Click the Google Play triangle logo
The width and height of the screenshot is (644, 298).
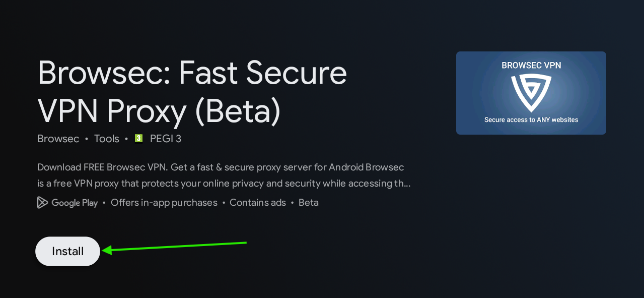click(42, 203)
